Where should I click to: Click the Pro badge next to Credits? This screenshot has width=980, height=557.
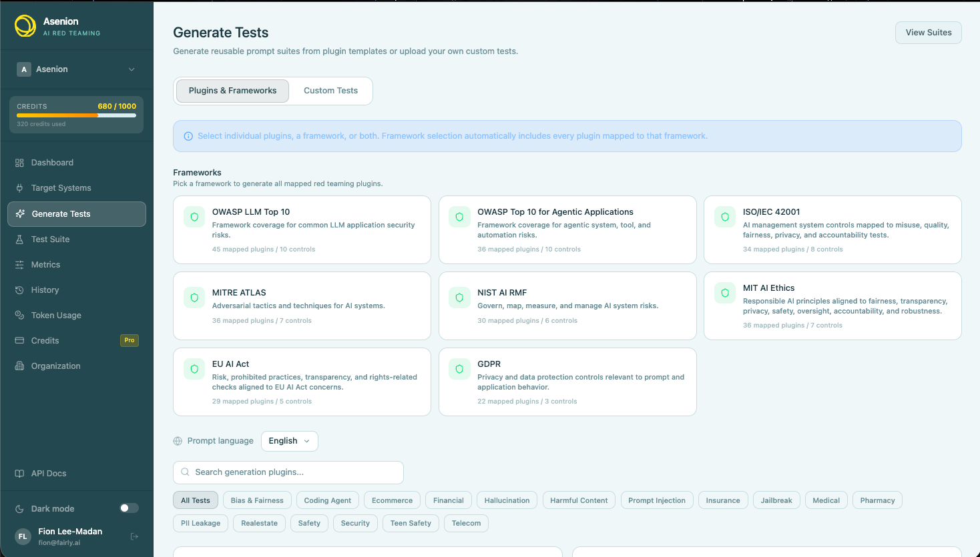coord(130,340)
